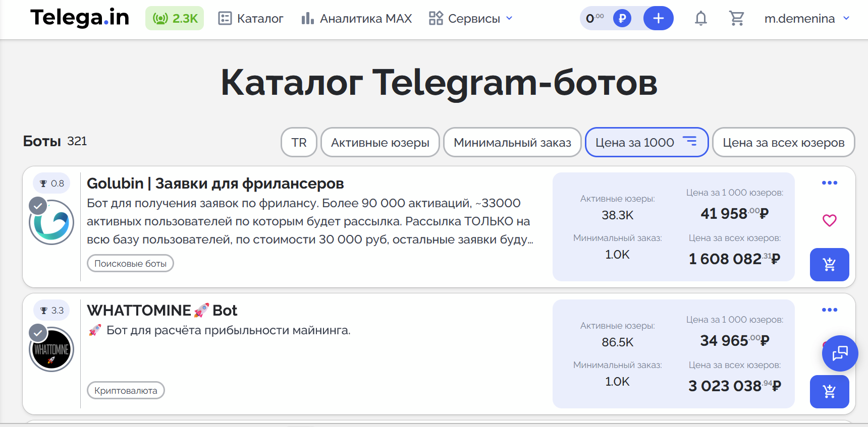Image resolution: width=868 pixels, height=427 pixels.
Task: Open WHATTOMINE Bot title link
Action: [162, 311]
